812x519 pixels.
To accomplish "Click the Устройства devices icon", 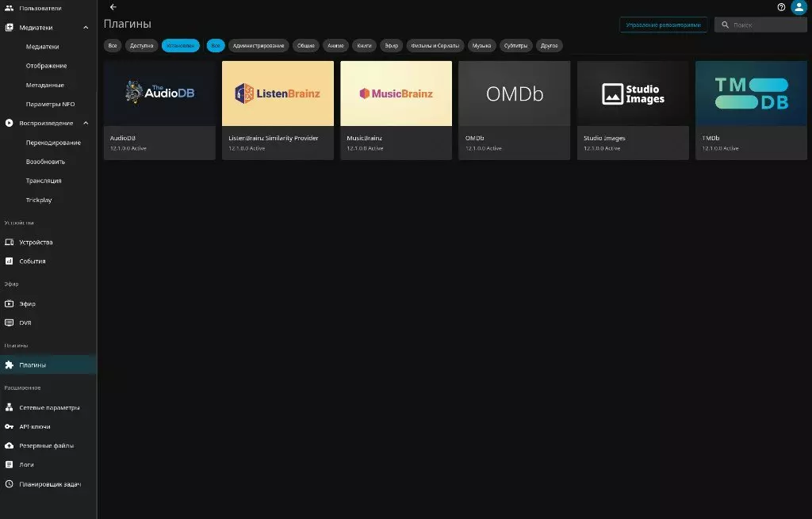I will point(9,242).
